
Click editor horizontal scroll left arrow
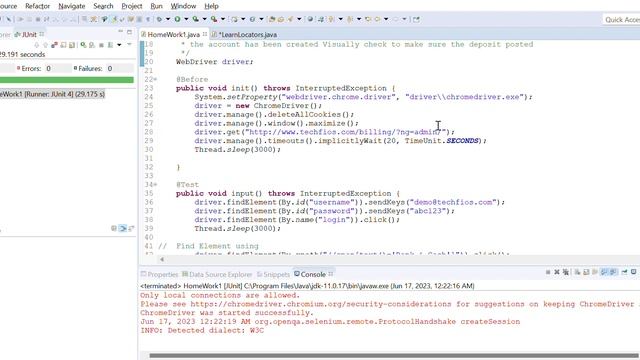(x=162, y=259)
